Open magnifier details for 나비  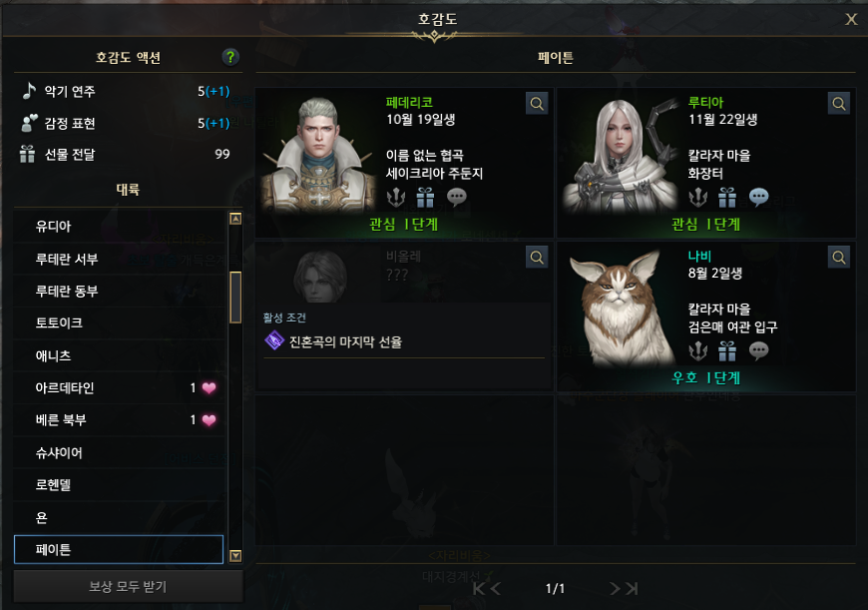(x=839, y=257)
